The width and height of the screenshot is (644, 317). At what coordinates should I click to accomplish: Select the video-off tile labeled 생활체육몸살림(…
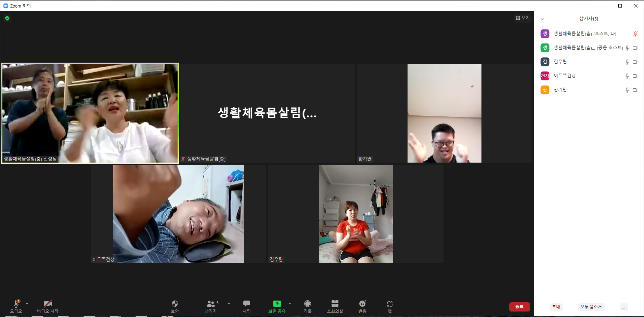[267, 113]
